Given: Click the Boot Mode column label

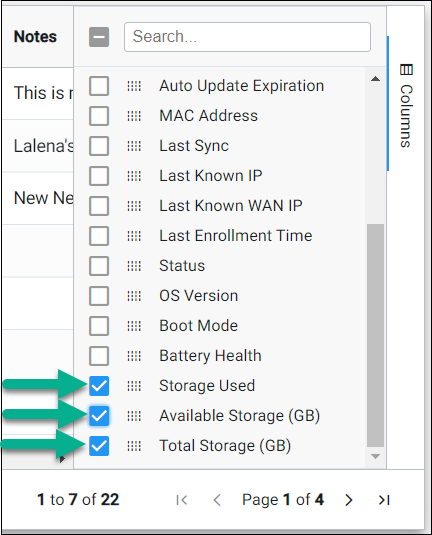Looking at the screenshot, I should pyautogui.click(x=198, y=326).
